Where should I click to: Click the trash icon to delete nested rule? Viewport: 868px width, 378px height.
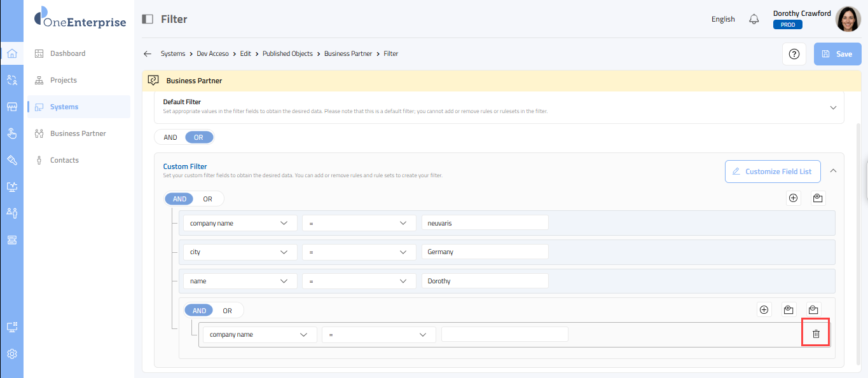[816, 334]
